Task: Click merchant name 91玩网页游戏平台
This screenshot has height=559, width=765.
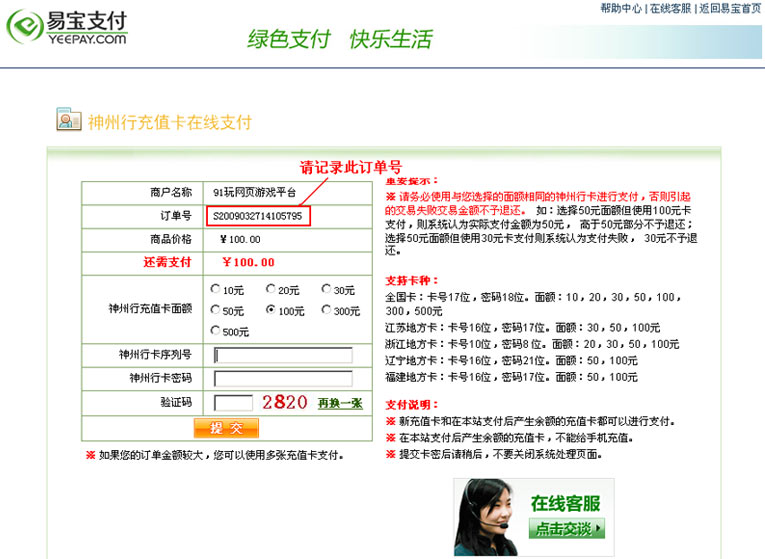Action: [254, 193]
